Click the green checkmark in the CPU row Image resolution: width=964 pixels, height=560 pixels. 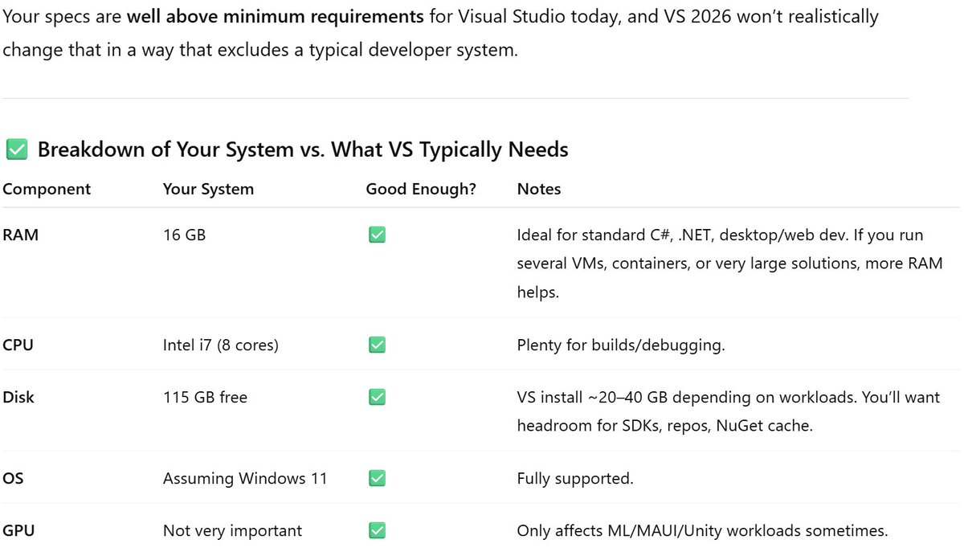376,345
